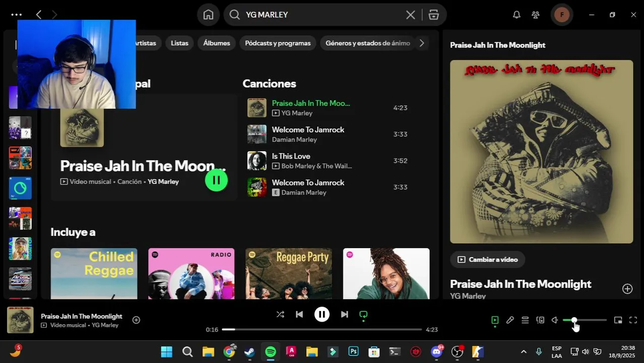Clear the YG MARLEY search text
The width and height of the screenshot is (644, 363).
411,15
